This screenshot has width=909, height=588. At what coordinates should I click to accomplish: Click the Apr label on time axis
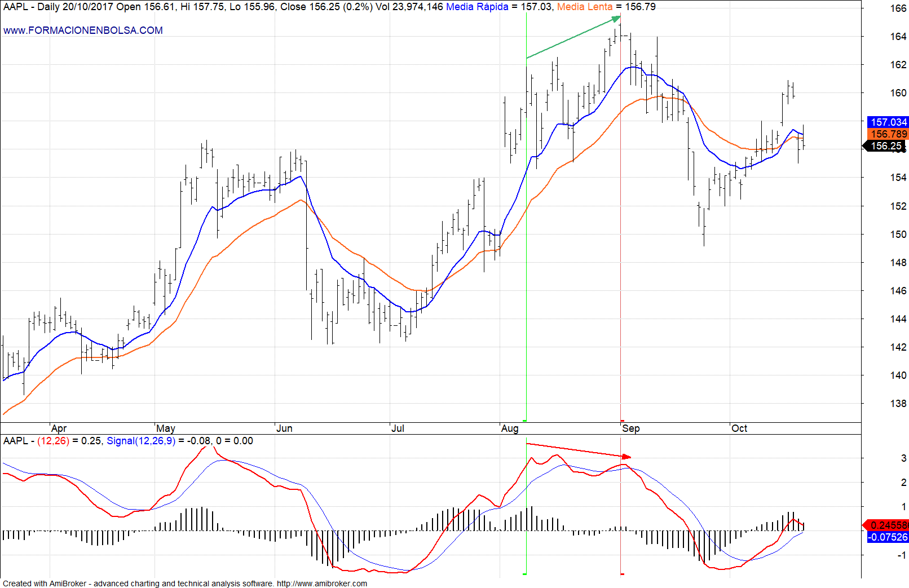point(59,428)
